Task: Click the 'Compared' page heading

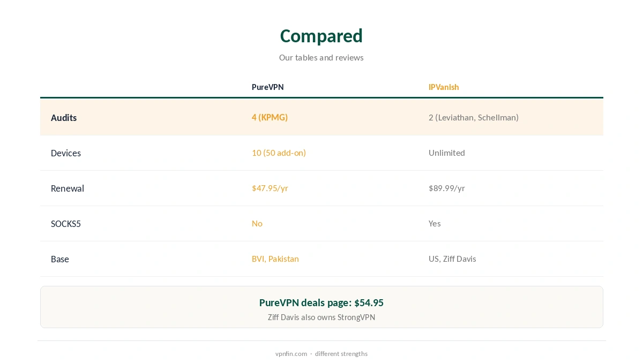Action: point(322,36)
